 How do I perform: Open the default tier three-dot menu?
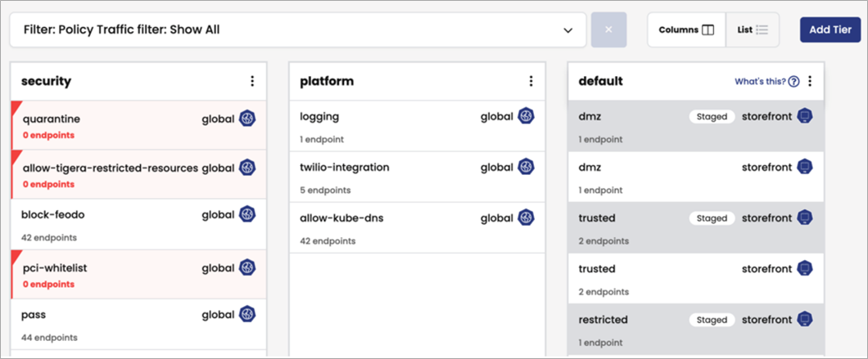click(810, 81)
